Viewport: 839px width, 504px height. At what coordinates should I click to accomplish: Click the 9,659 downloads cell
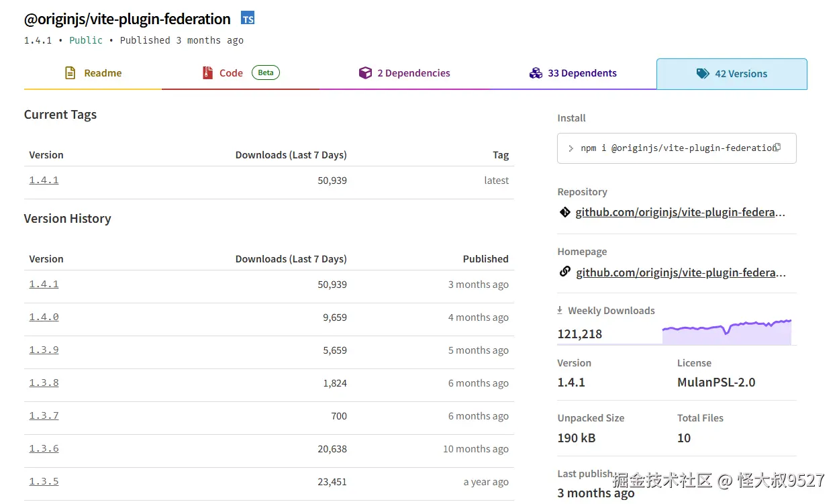coord(334,317)
